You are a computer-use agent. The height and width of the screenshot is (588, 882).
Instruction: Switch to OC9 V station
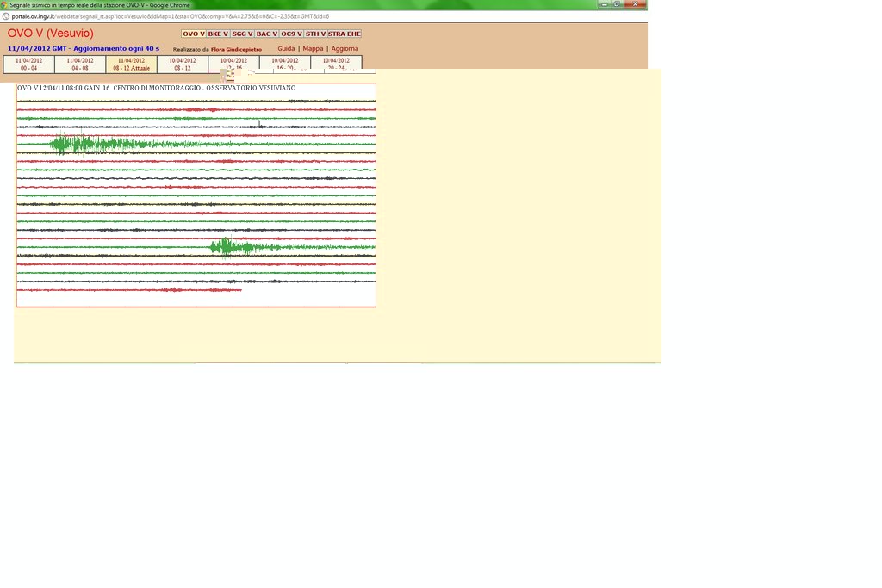coord(291,34)
